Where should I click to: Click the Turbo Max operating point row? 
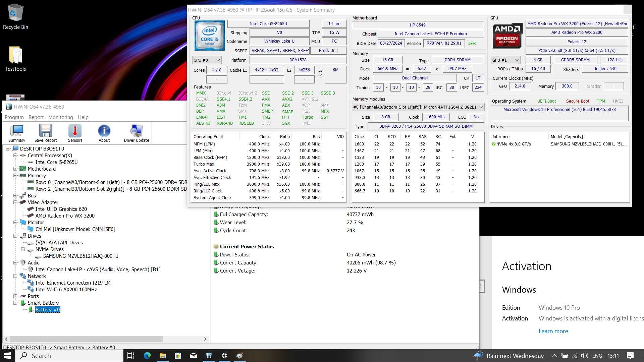[x=268, y=164]
